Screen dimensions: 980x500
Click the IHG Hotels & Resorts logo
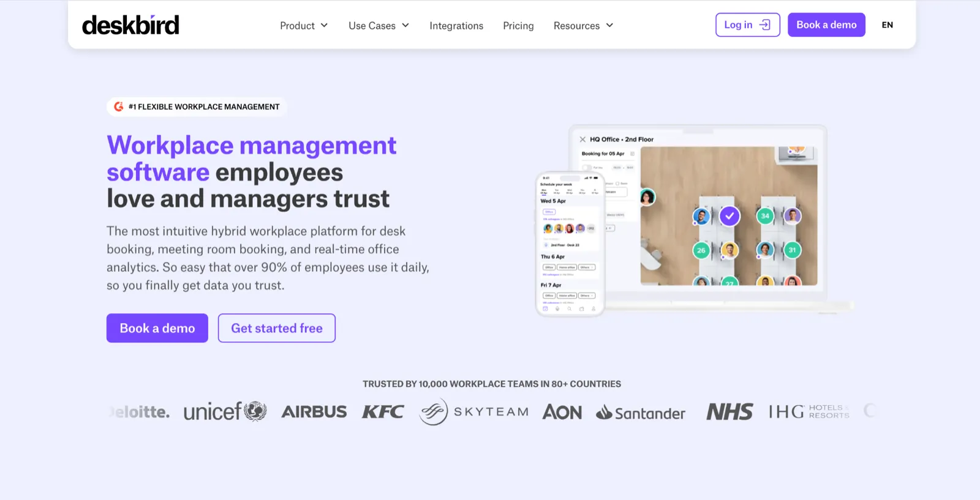click(809, 411)
